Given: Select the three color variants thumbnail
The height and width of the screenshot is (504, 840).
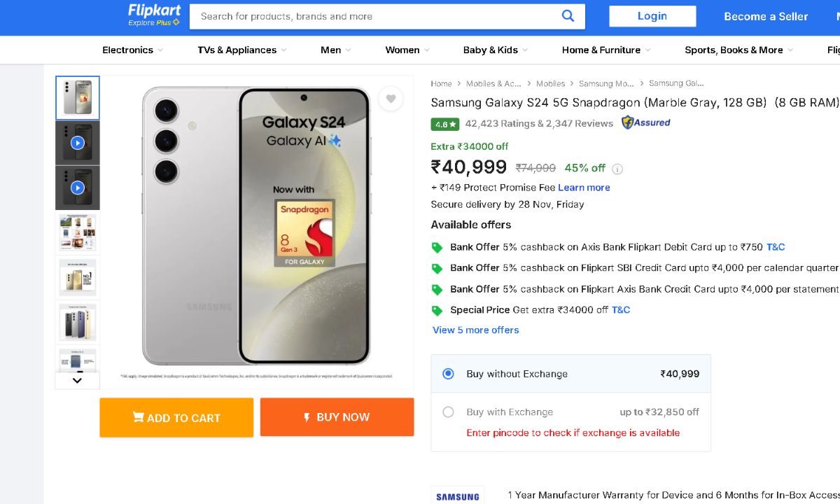Looking at the screenshot, I should pyautogui.click(x=78, y=322).
